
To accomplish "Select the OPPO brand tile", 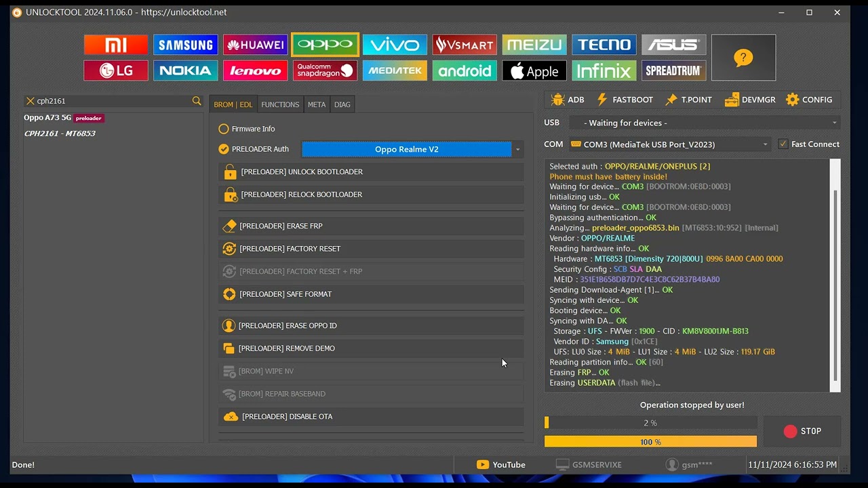I will (325, 45).
